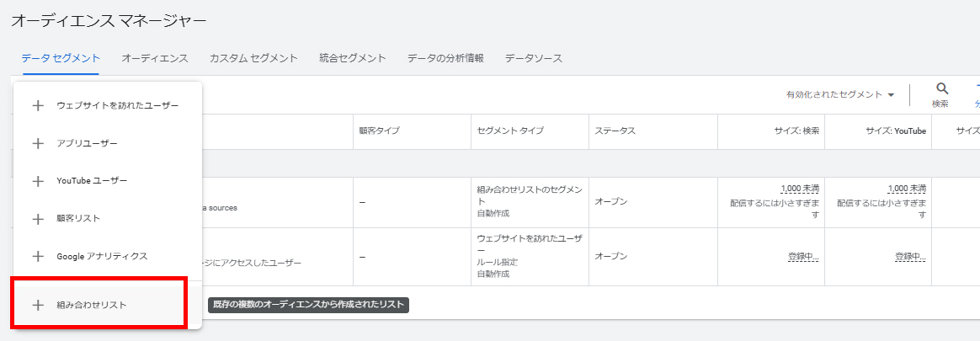
Task: Click plus icon beside 顧客リスト
Action: [x=38, y=219]
